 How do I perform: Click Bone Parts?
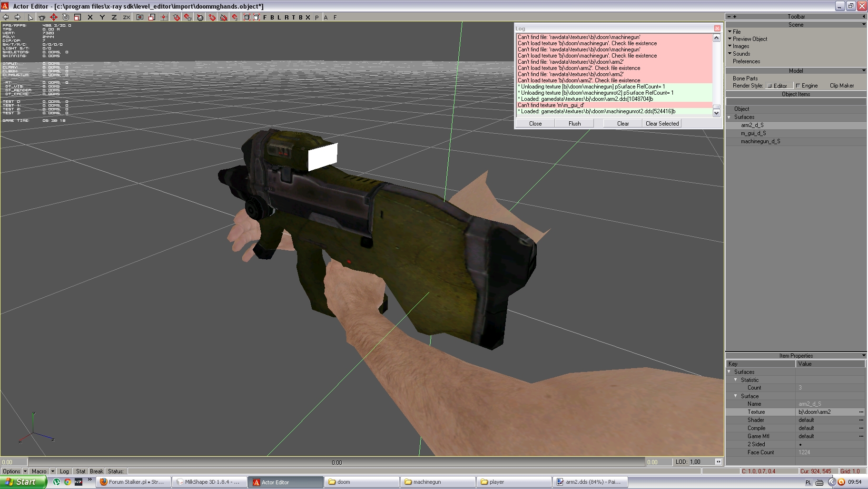point(745,78)
